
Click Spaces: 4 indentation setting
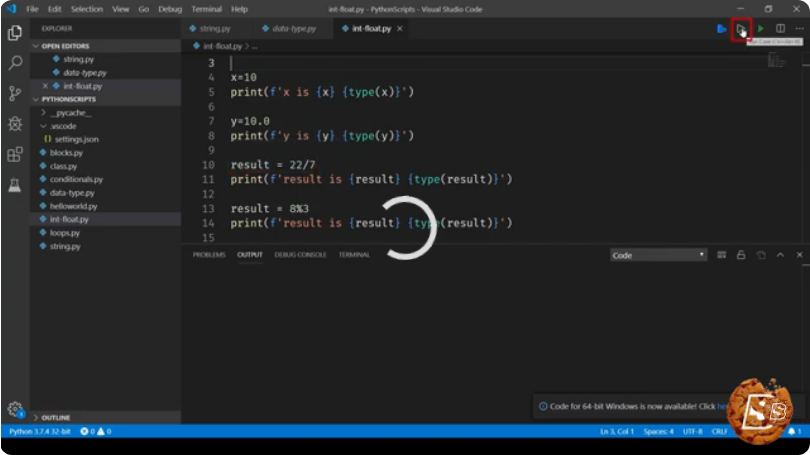[658, 431]
